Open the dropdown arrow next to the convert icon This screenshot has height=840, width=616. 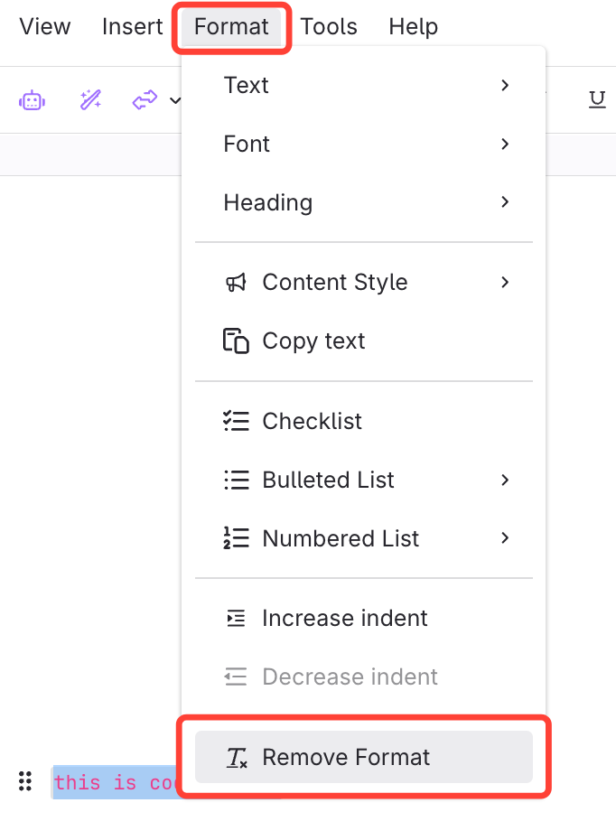coord(174,100)
